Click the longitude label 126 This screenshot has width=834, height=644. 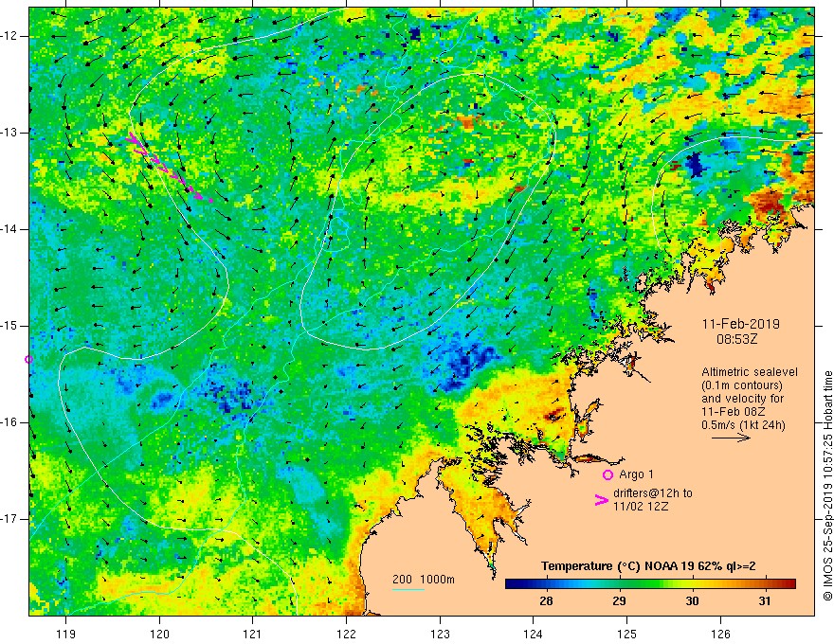point(720,634)
